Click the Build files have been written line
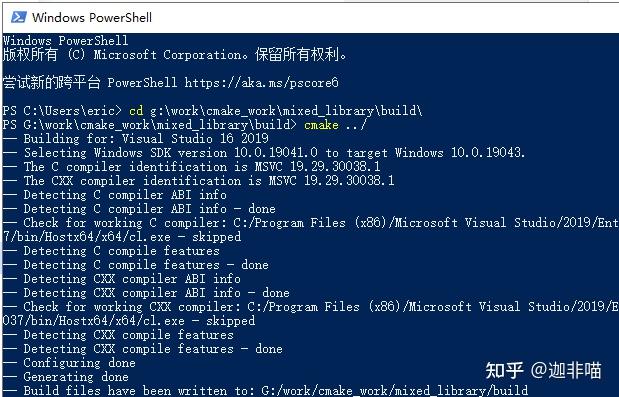Screen dimensions: 619x397 point(266,390)
